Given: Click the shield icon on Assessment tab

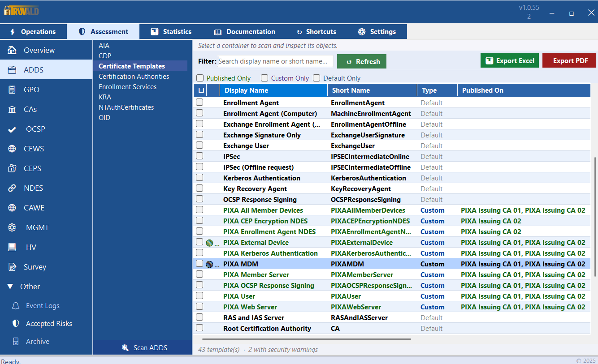Looking at the screenshot, I should click(82, 32).
